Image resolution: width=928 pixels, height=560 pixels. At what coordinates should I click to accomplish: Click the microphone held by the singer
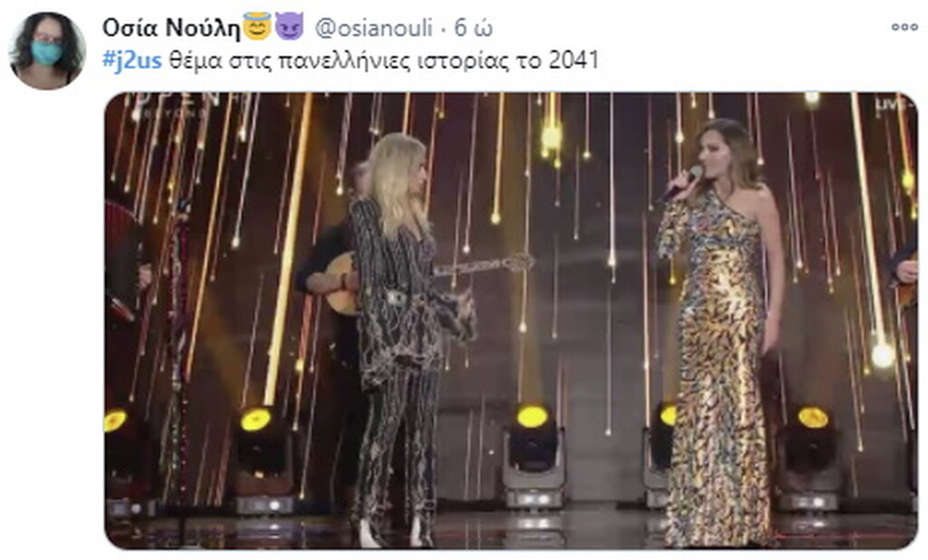tap(681, 184)
